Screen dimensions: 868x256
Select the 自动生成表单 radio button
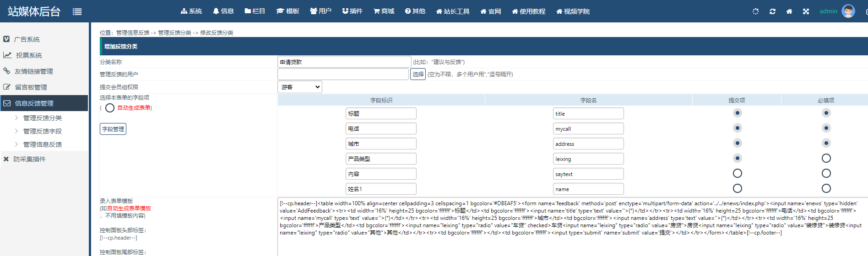110,108
